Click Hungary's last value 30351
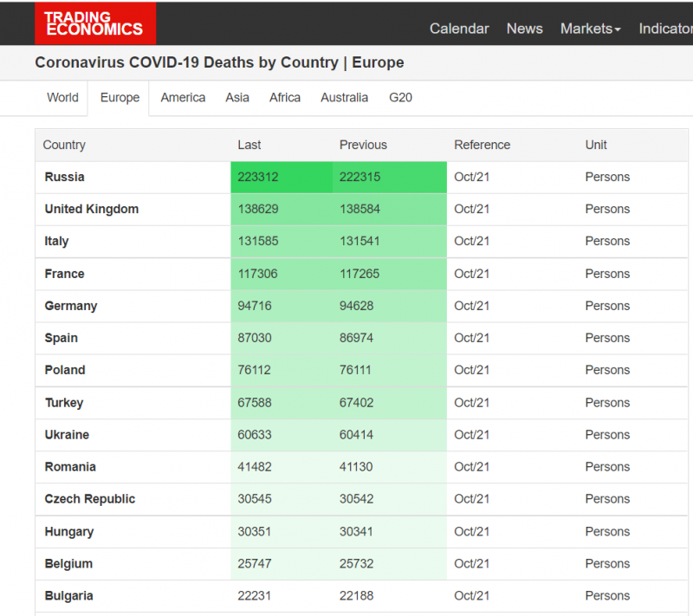 pyautogui.click(x=254, y=532)
